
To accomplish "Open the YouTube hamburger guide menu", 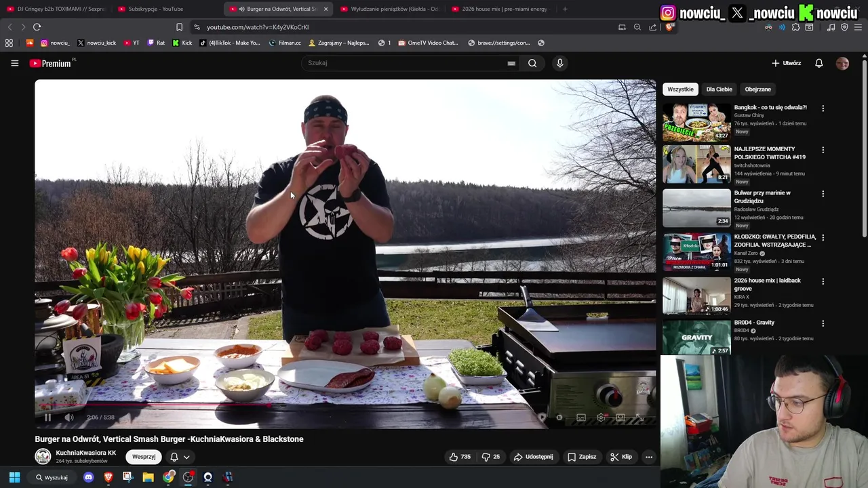I will (x=14, y=63).
